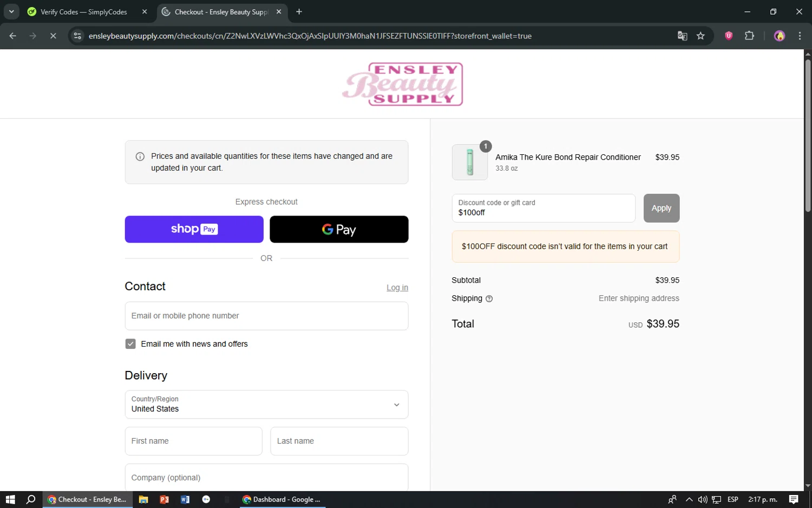
Task: Pay with Shop Pay button
Action: [194, 229]
